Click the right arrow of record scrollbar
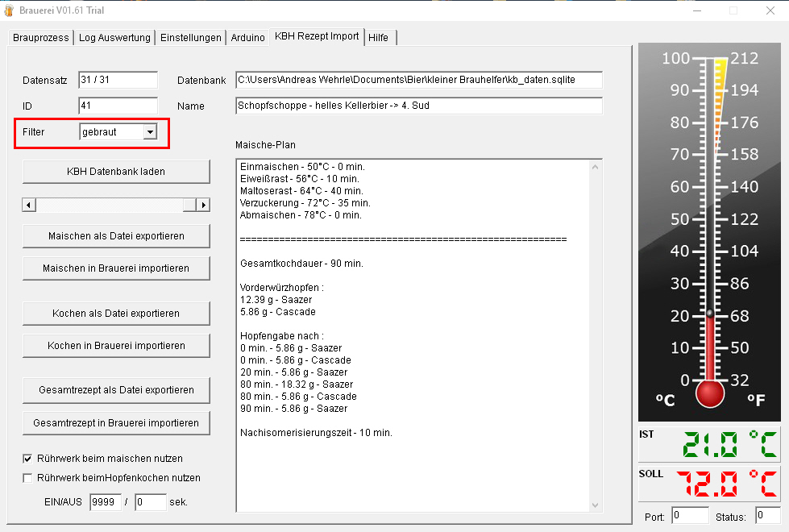Viewport: 789px width, 532px height. click(203, 205)
